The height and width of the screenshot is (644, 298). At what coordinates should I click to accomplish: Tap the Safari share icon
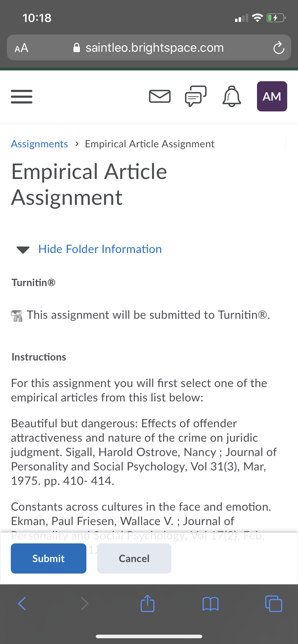point(148,603)
